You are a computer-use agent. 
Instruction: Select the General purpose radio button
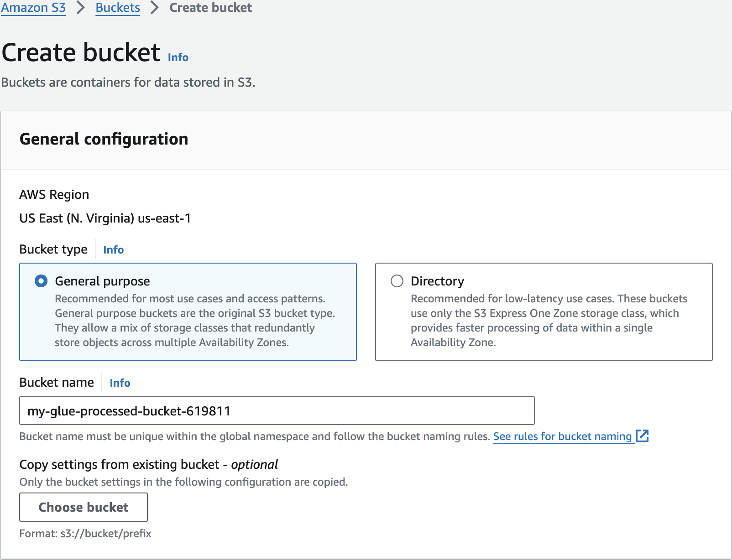(41, 281)
